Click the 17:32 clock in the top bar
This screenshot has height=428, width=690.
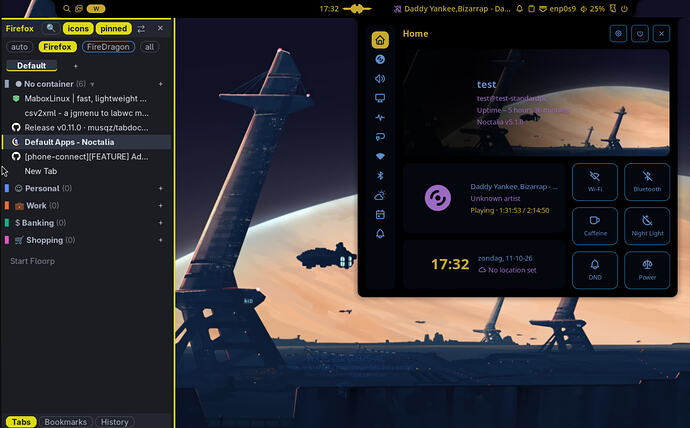click(329, 8)
